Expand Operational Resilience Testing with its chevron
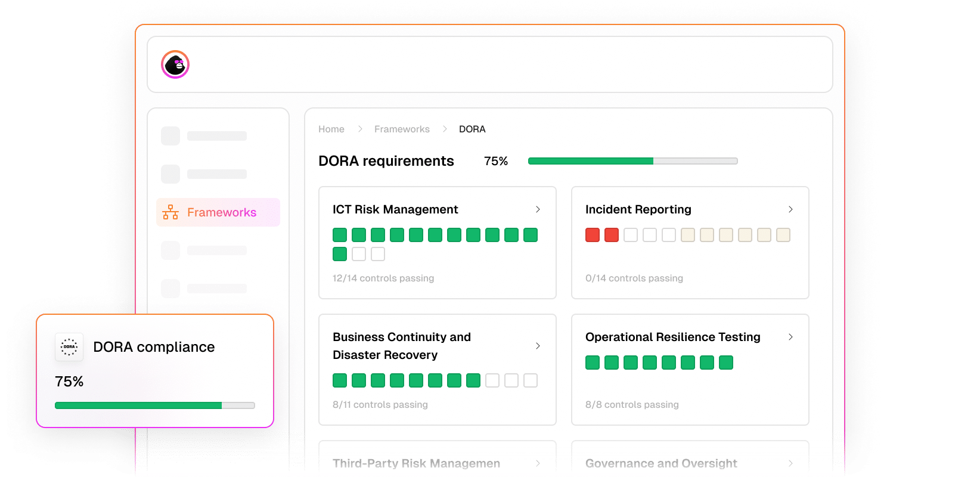The width and height of the screenshot is (980, 477). pos(790,337)
